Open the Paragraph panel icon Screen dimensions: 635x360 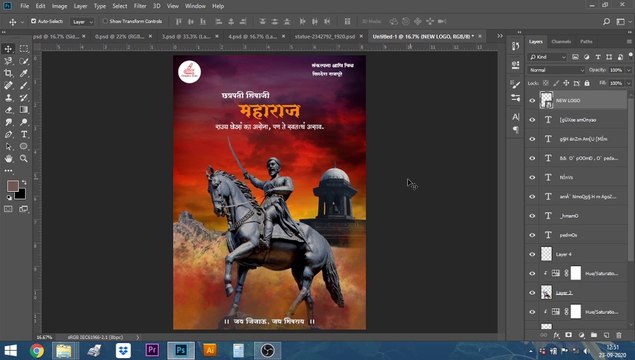(516, 130)
